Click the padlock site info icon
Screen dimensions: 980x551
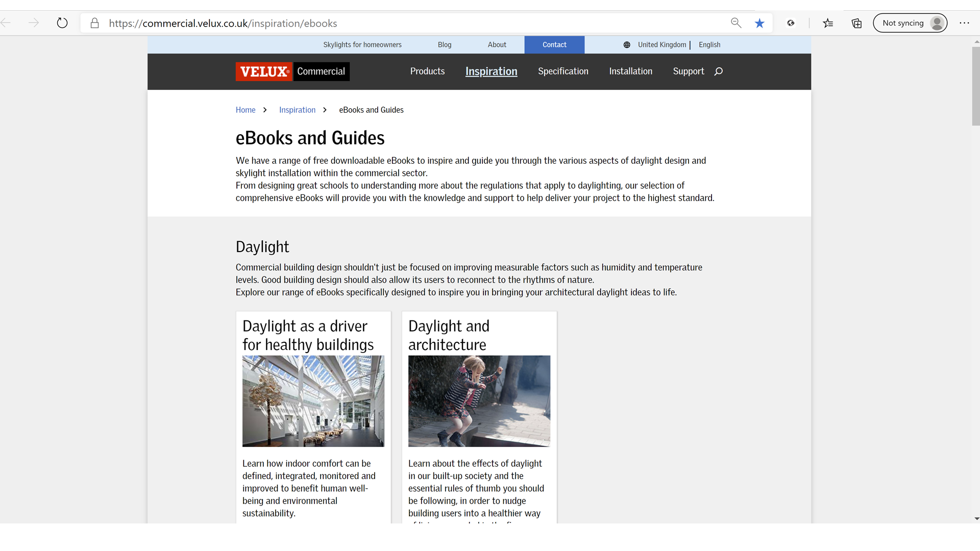tap(94, 23)
